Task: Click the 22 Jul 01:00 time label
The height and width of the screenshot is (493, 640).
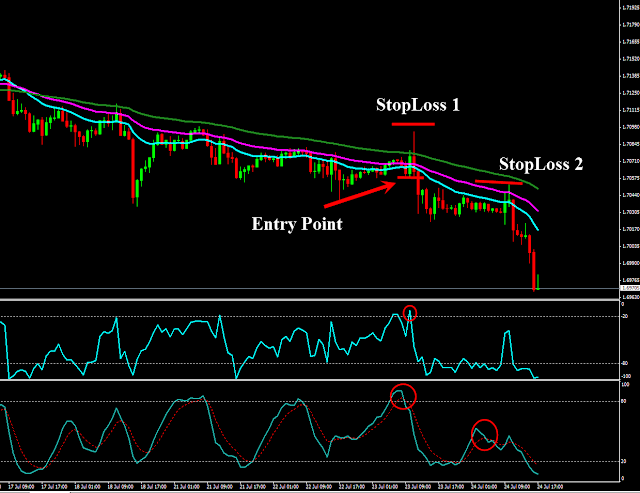Action: (x=286, y=487)
